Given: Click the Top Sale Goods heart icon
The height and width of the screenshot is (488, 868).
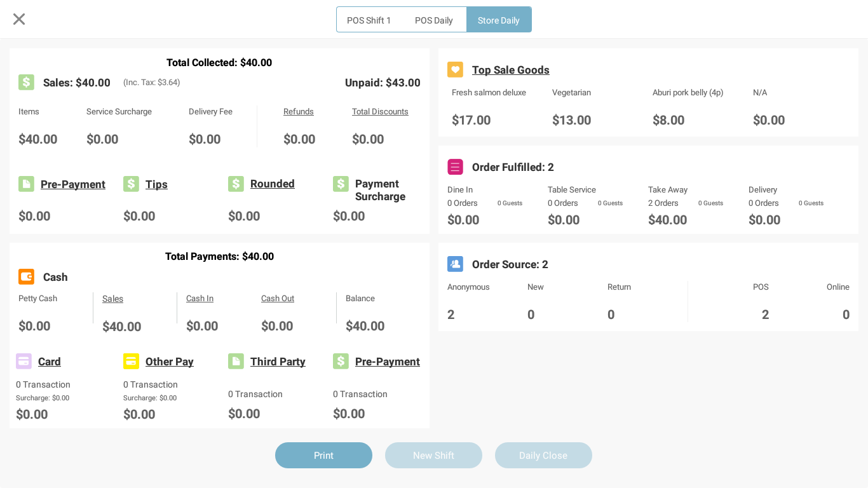Looking at the screenshot, I should pyautogui.click(x=455, y=69).
